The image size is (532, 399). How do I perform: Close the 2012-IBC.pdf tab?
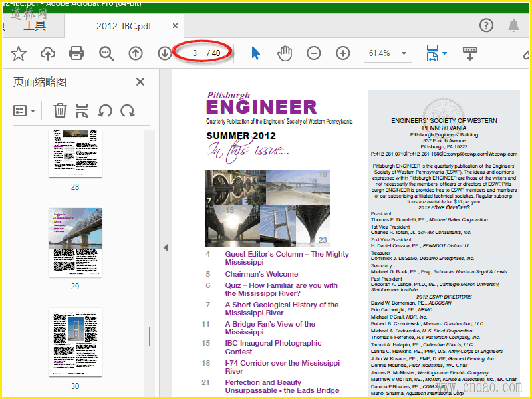(x=175, y=26)
